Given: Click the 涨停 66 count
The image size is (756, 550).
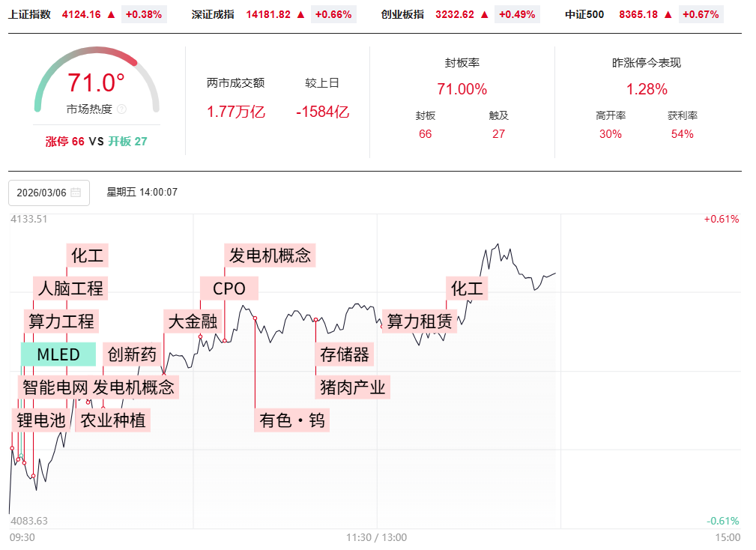Looking at the screenshot, I should [65, 142].
